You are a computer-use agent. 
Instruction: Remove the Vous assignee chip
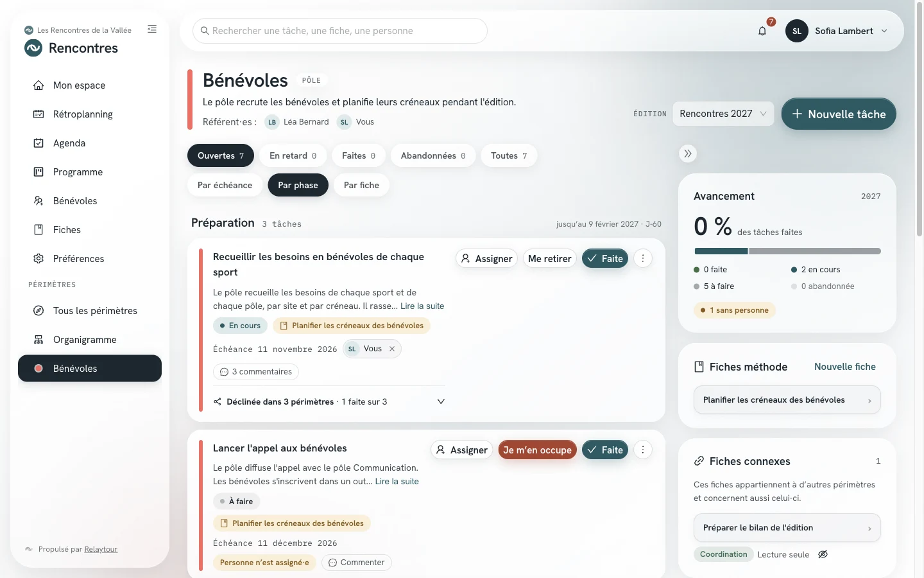coord(392,349)
